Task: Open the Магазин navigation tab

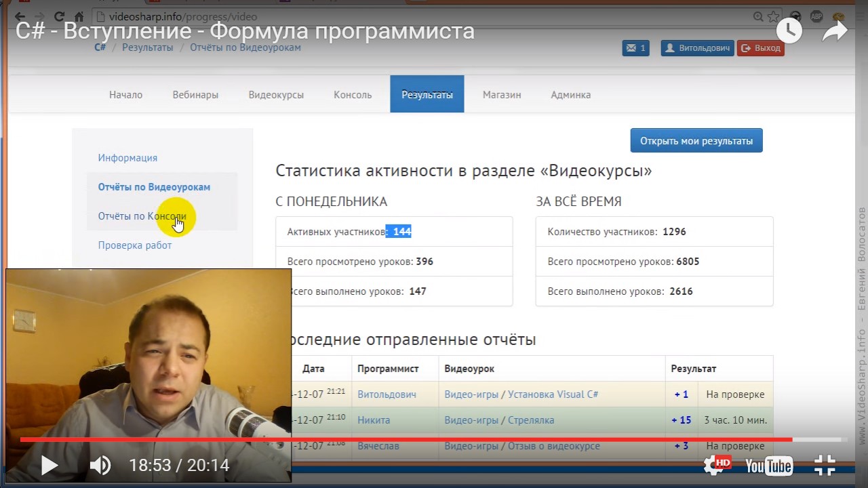Action: (x=502, y=94)
